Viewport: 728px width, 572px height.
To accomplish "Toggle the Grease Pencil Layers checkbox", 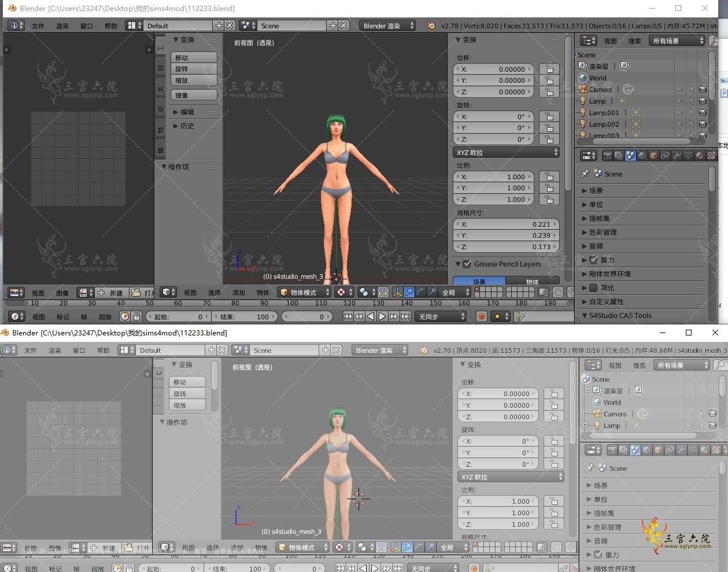I will (x=467, y=264).
